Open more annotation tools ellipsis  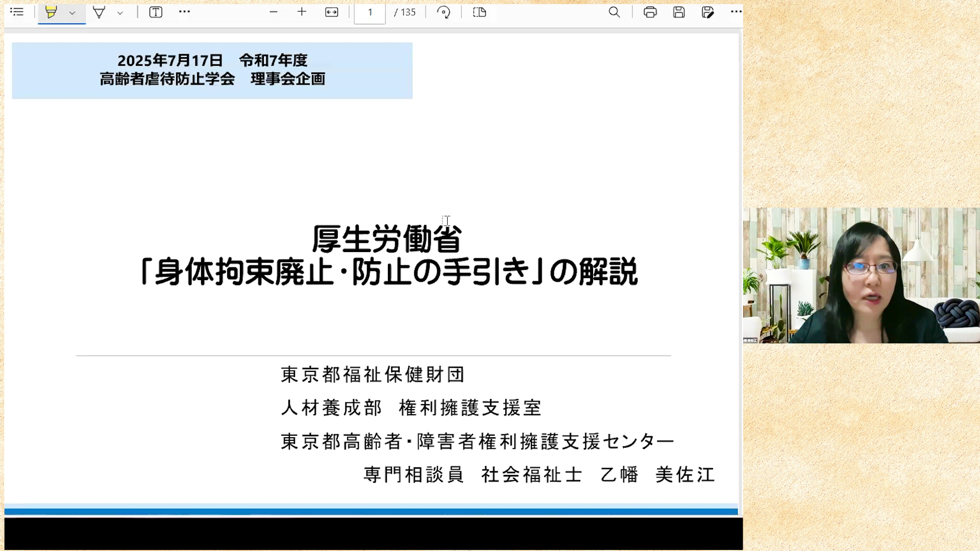pos(184,12)
